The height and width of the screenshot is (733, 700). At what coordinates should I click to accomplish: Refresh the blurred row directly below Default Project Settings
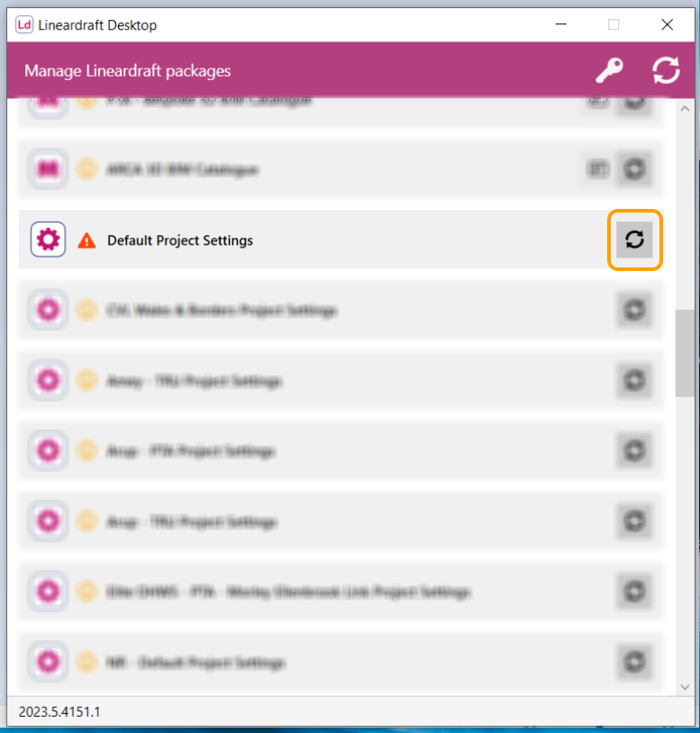pos(634,310)
